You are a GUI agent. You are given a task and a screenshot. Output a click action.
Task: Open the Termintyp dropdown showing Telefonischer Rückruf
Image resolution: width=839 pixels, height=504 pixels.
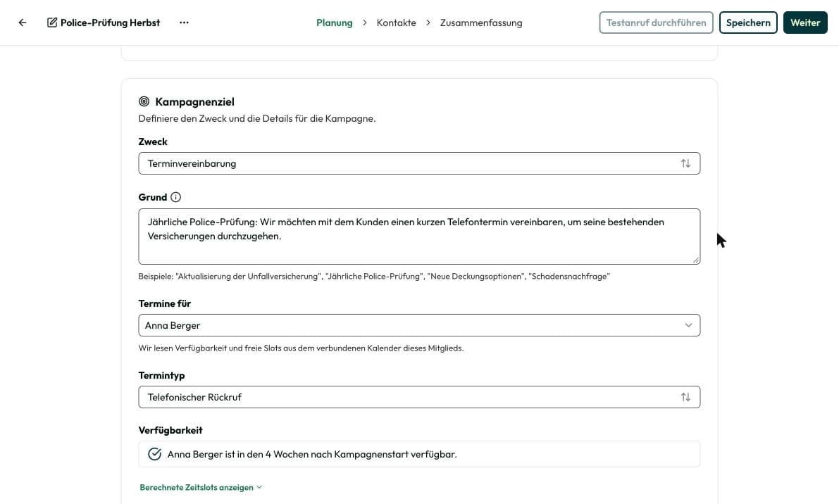[419, 397]
